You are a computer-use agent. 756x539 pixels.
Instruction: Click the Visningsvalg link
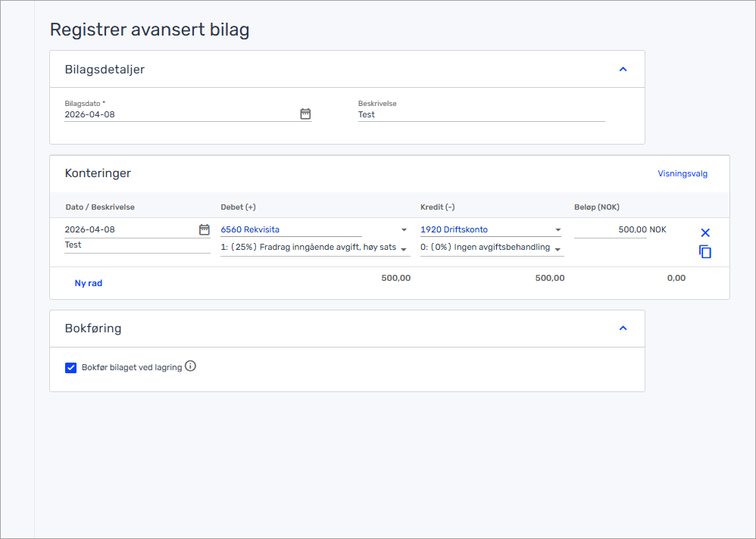tap(682, 173)
